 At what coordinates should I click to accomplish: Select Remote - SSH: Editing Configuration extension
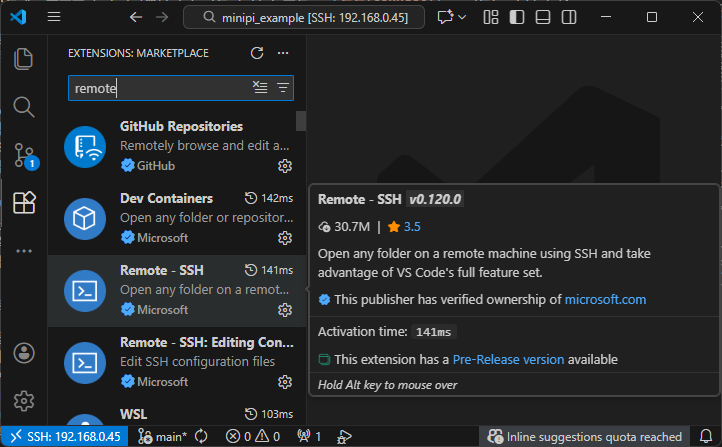pyautogui.click(x=177, y=363)
